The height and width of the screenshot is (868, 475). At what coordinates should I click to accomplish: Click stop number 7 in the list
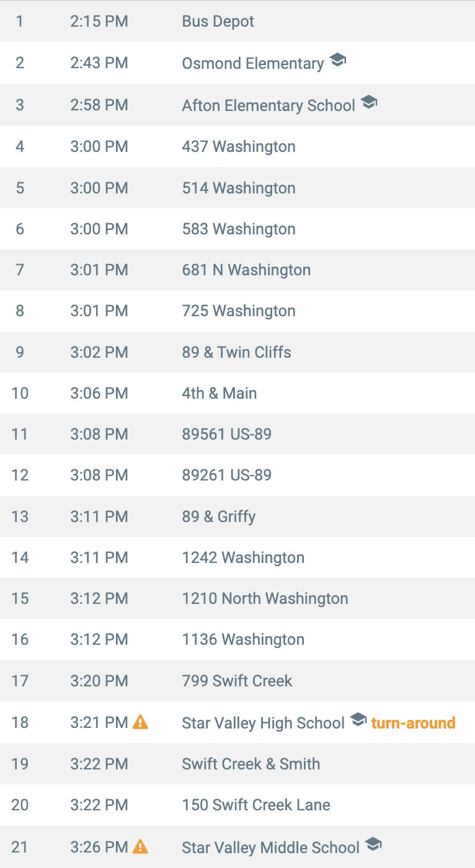click(20, 270)
